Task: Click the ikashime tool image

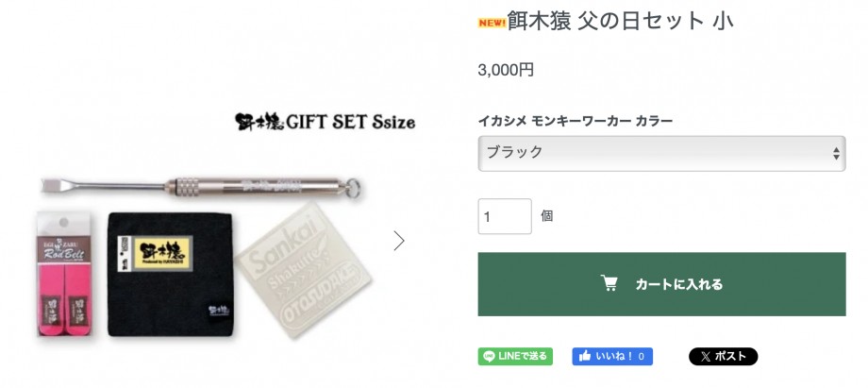Action: pos(201,187)
